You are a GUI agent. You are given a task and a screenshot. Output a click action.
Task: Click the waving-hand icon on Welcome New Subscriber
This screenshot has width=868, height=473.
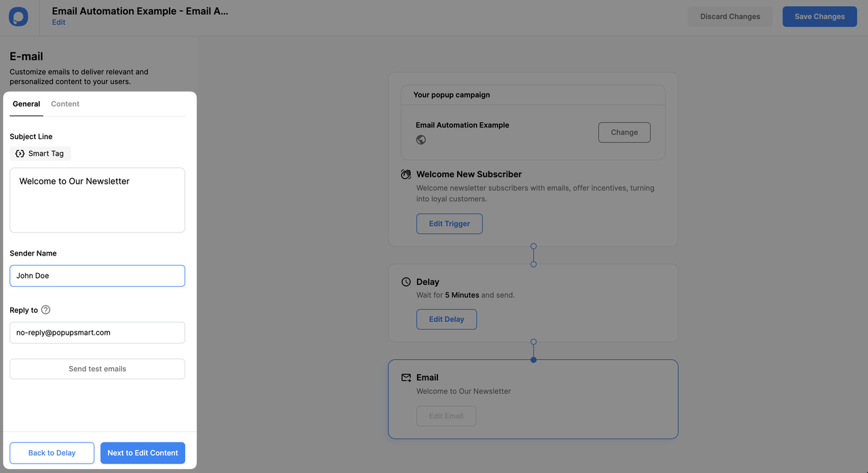tap(406, 174)
